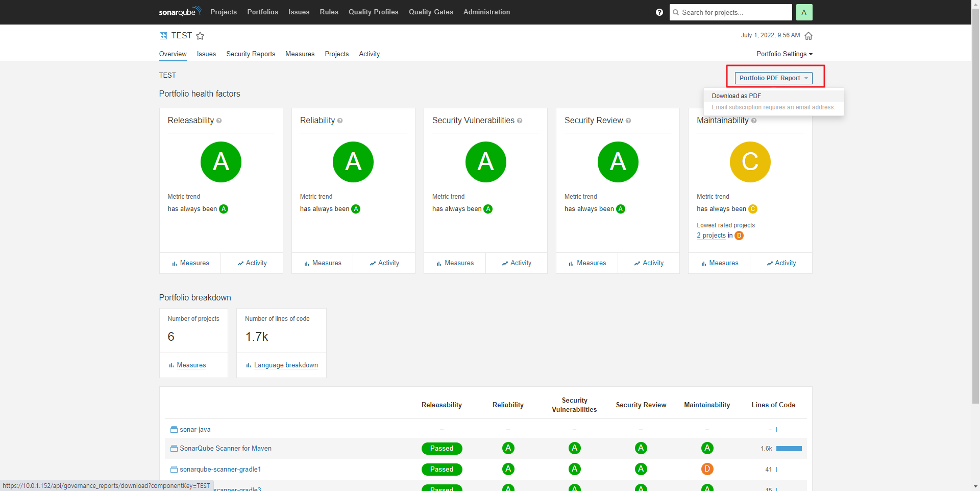980x491 pixels.
Task: Open Activity link in Maintainability card
Action: 785,263
